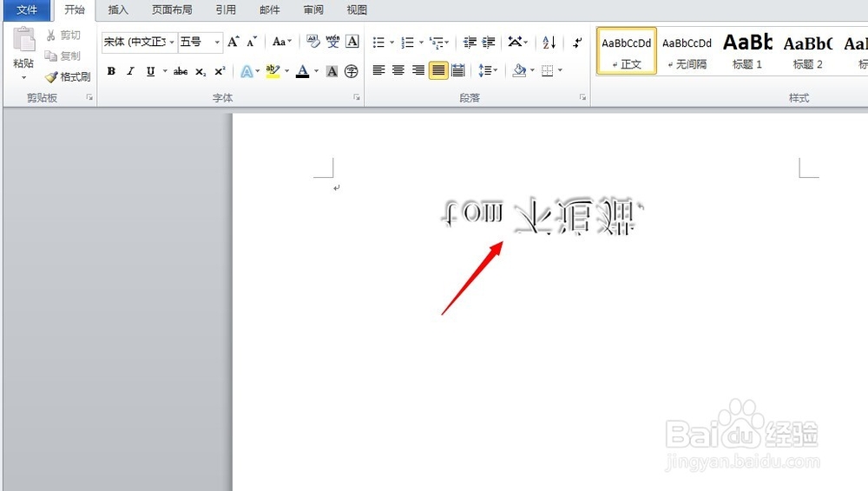The width and height of the screenshot is (868, 491).
Task: Sort text with the A-Z sort icon
Action: [549, 42]
